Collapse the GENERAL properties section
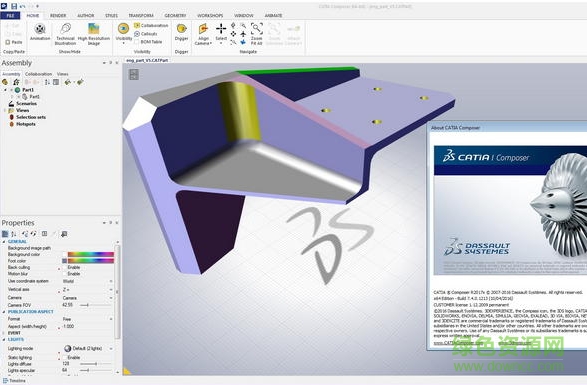587x385 pixels. (4, 242)
